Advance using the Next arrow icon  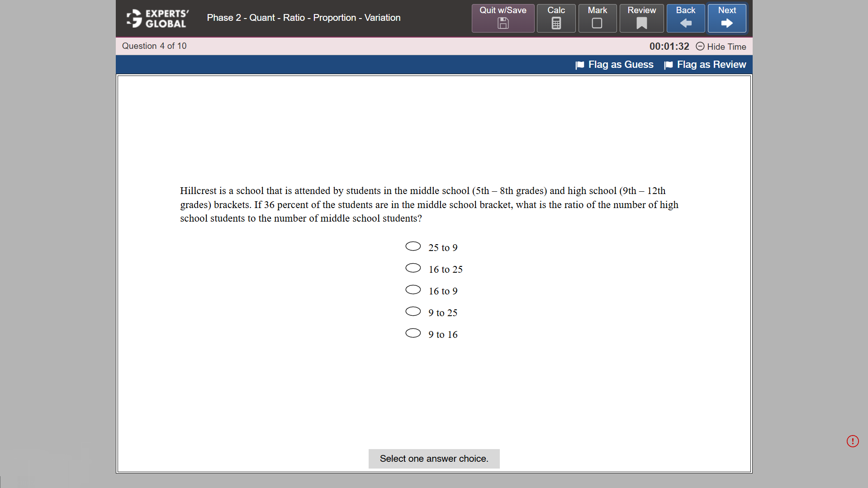(726, 22)
